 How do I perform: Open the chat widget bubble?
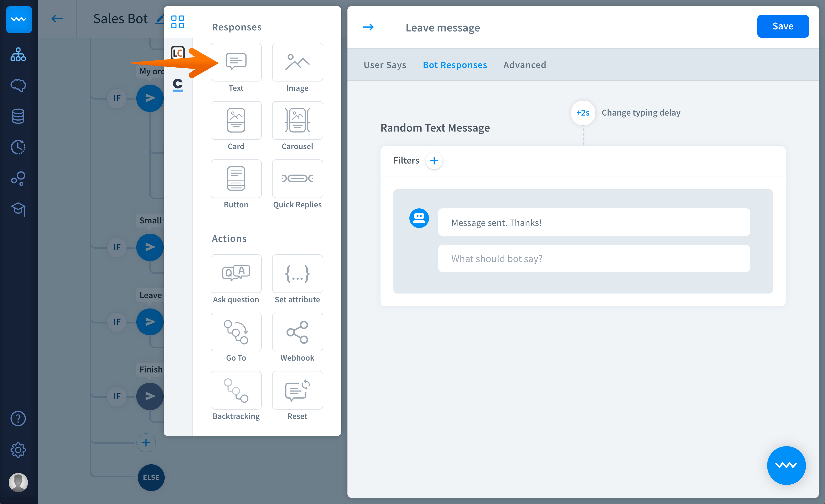tap(786, 465)
